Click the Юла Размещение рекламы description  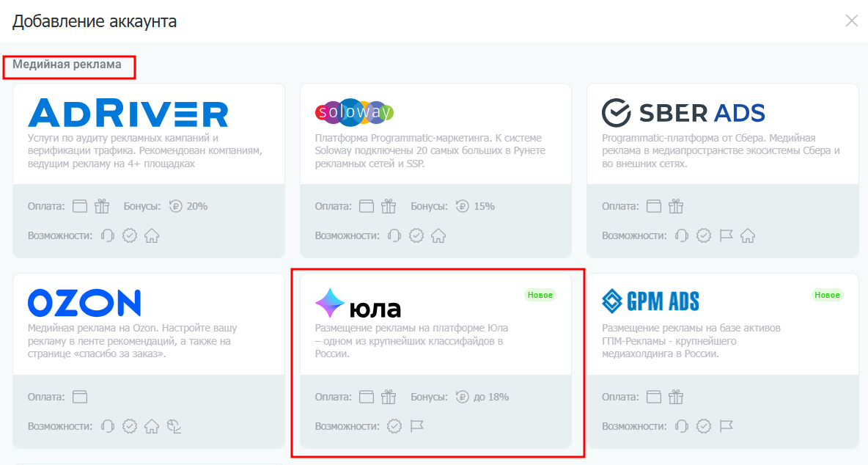[411, 341]
